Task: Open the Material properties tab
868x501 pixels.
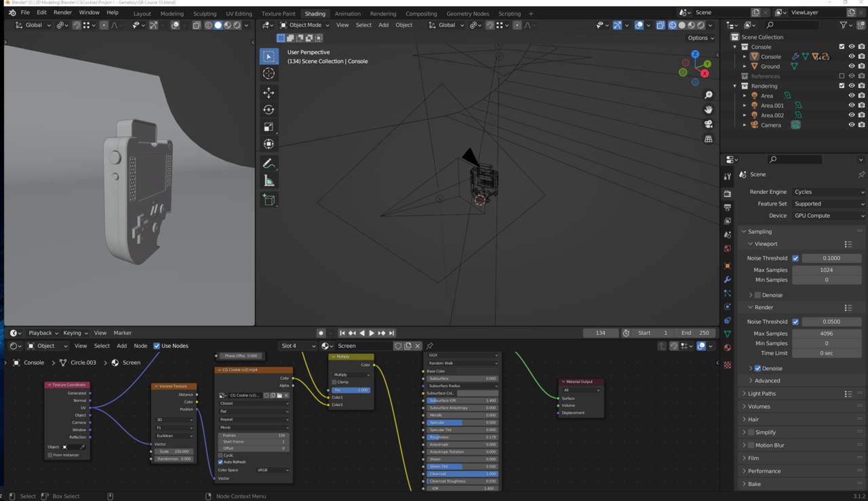Action: click(728, 347)
